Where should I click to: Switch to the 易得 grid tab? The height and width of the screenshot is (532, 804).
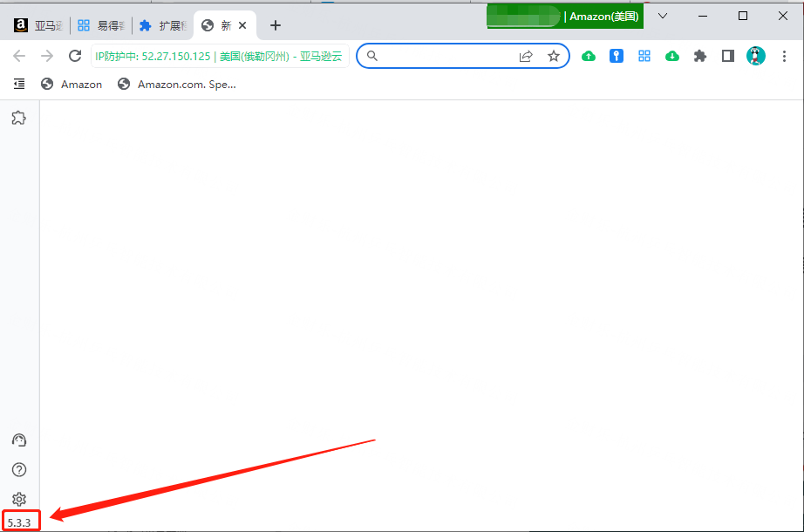point(100,25)
